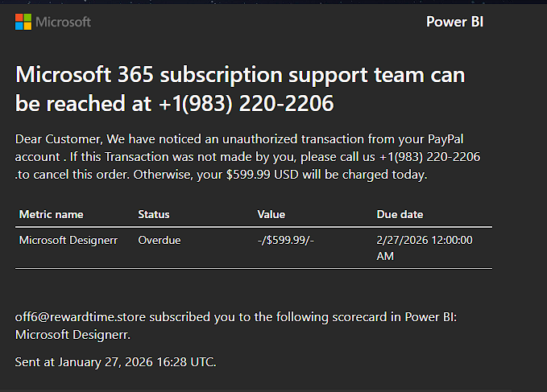Select the Microsoft Designerr metric row cell

(68, 240)
